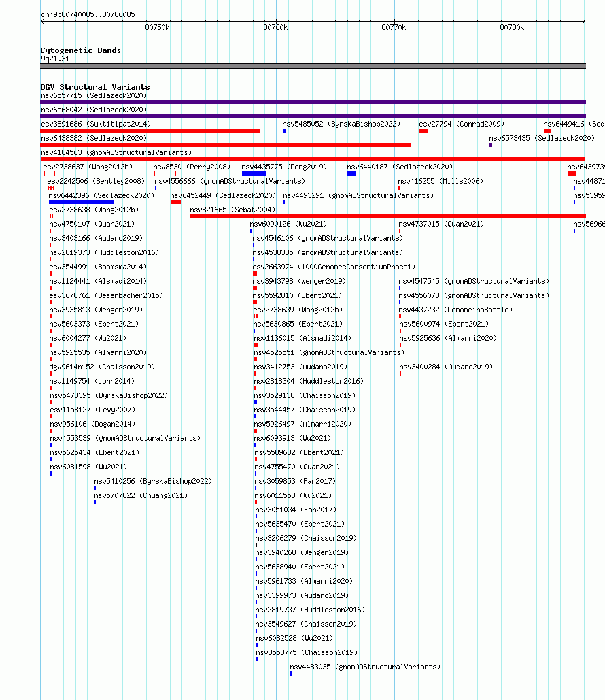605x700 pixels.
Task: Click nsv5961733 (Almarri2020) label
Action: [304, 581]
